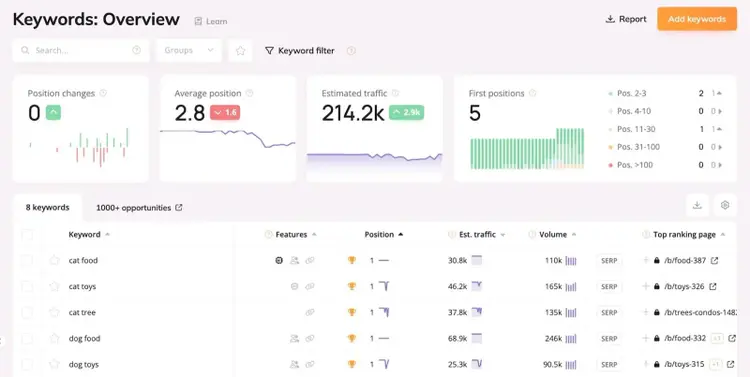Check the cat food row checkbox
The image size is (750, 377).
point(27,261)
